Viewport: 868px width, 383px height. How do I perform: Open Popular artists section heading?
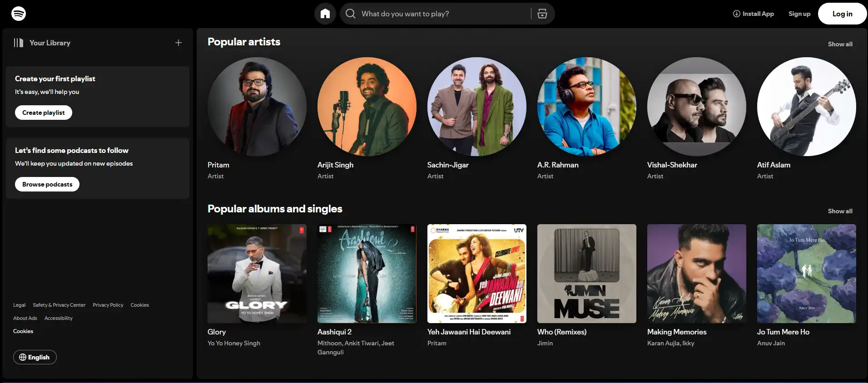244,42
